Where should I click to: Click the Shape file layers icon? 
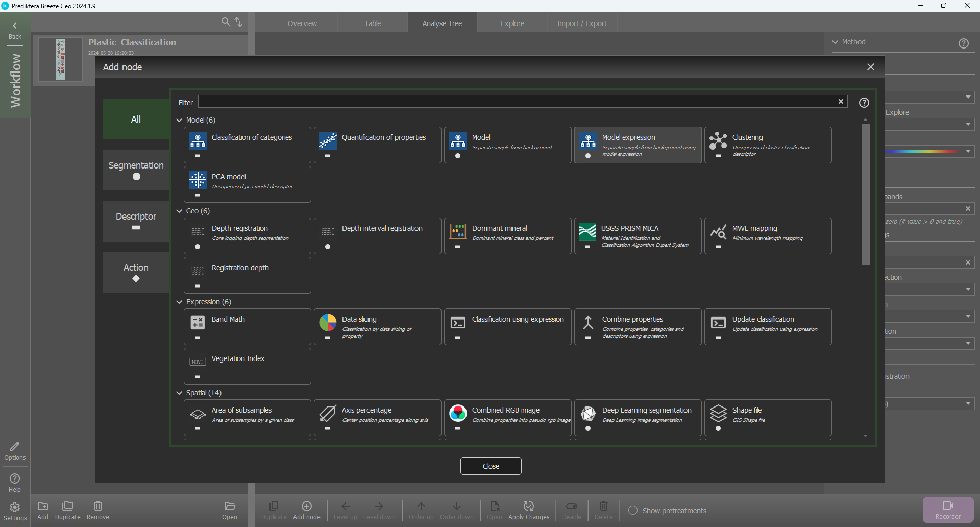tap(718, 413)
